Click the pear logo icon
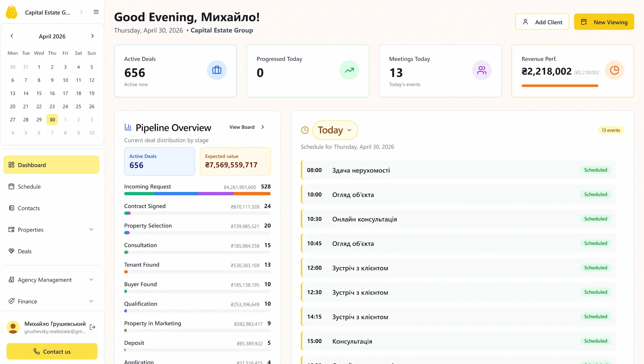 coord(11,12)
